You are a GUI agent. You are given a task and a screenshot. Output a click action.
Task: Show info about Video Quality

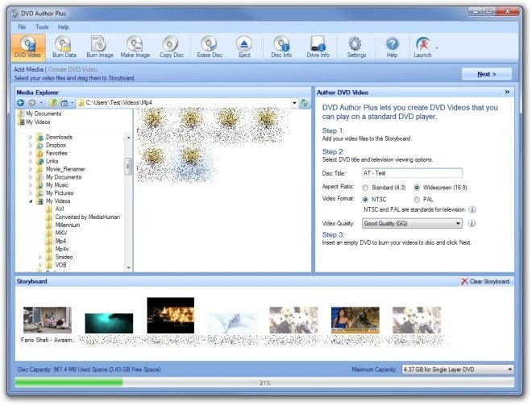pos(472,223)
